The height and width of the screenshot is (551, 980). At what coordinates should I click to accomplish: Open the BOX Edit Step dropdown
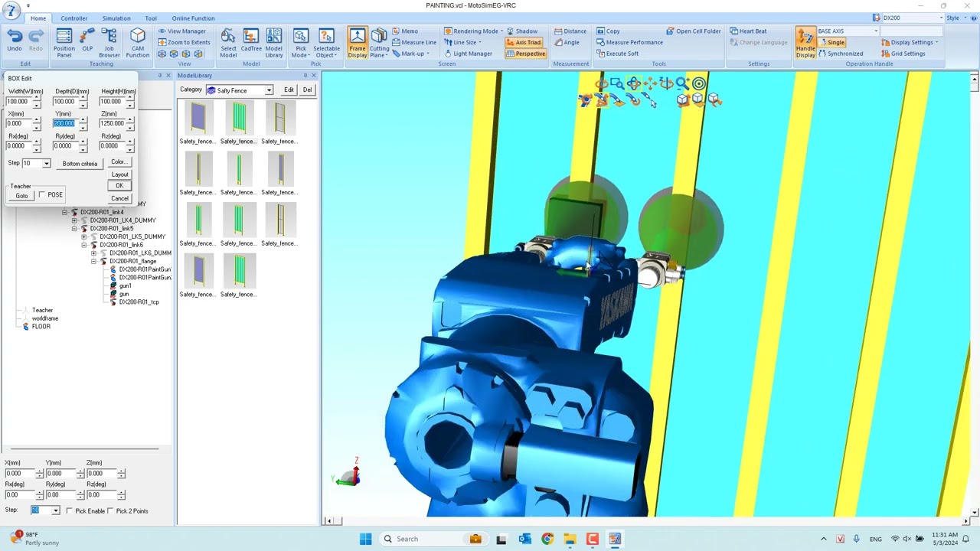(x=47, y=164)
